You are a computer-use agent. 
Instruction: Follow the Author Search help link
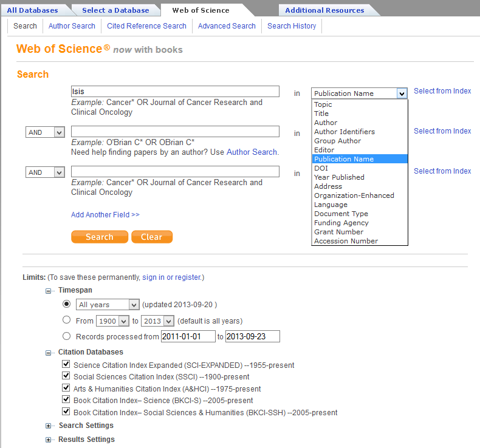(x=252, y=152)
